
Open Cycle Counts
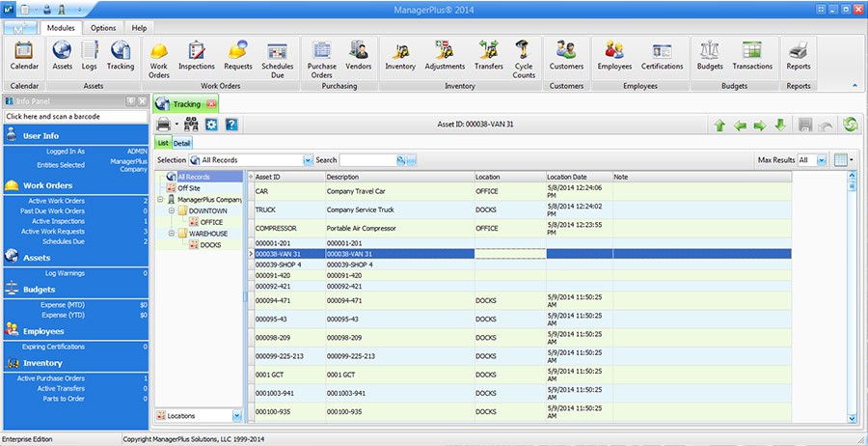click(524, 60)
